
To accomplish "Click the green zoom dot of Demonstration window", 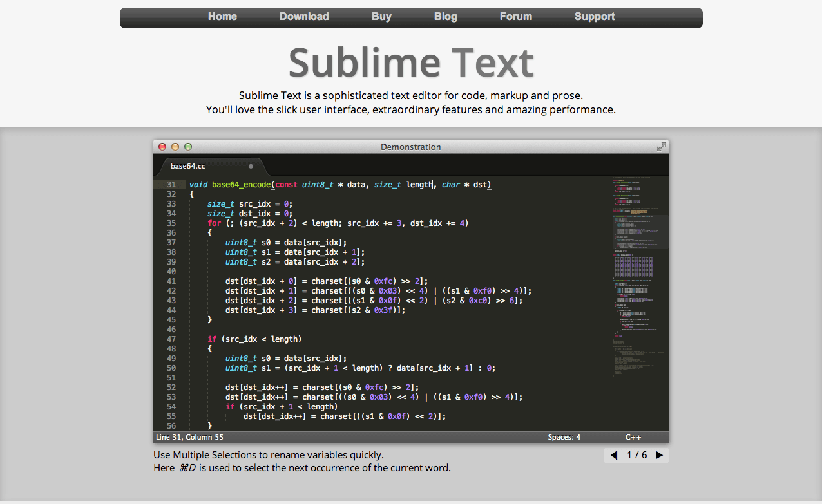I will [x=188, y=147].
